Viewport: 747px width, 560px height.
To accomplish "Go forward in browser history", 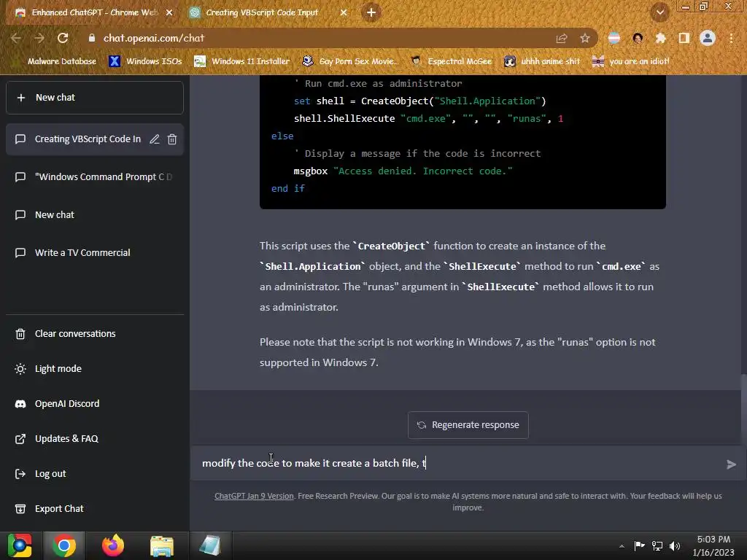I will pos(39,38).
